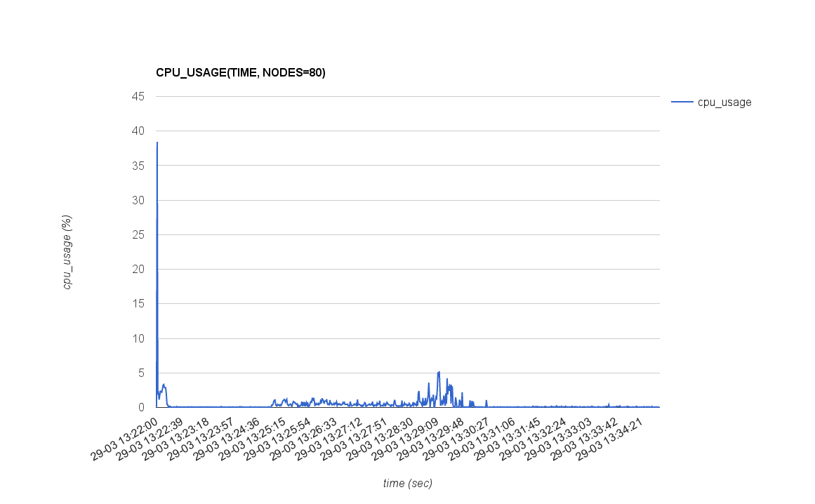Viewport: 815px width, 504px height.
Task: Select the 10 y-axis tick label
Action: pyautogui.click(x=138, y=338)
